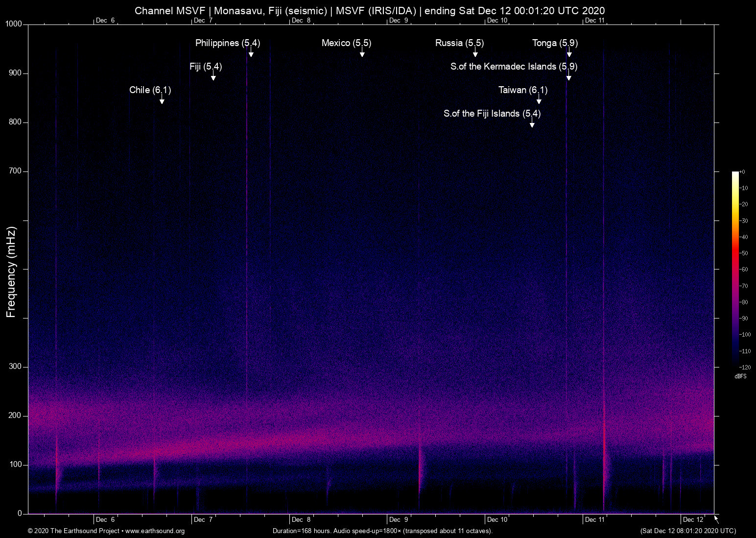Select the S.of the Fiji Islands marker arrow
The image size is (756, 538).
(532, 123)
